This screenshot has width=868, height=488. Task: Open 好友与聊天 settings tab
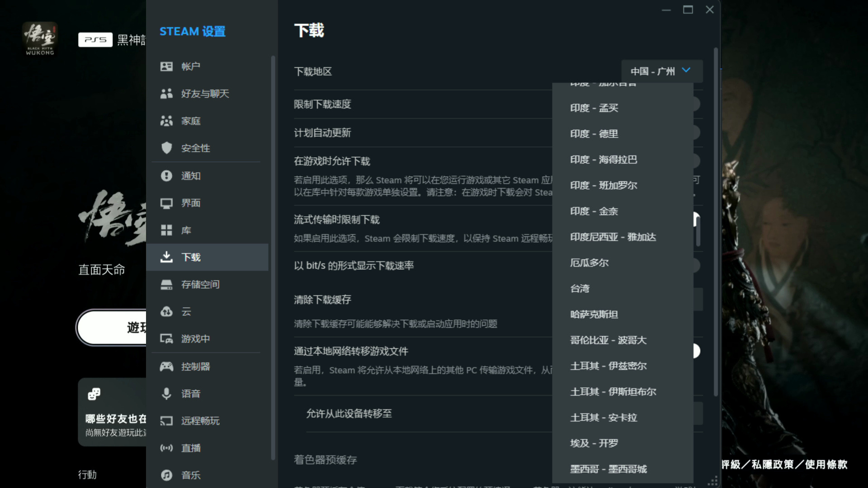(207, 94)
